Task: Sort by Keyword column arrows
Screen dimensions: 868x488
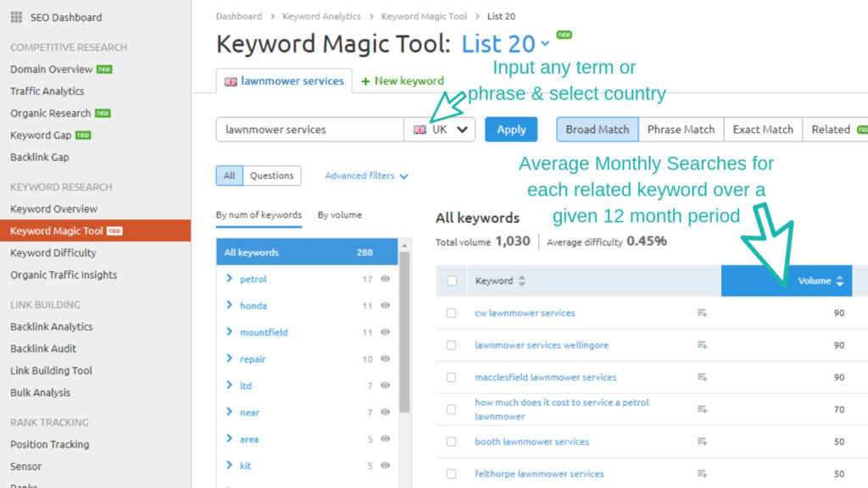Action: (x=521, y=280)
